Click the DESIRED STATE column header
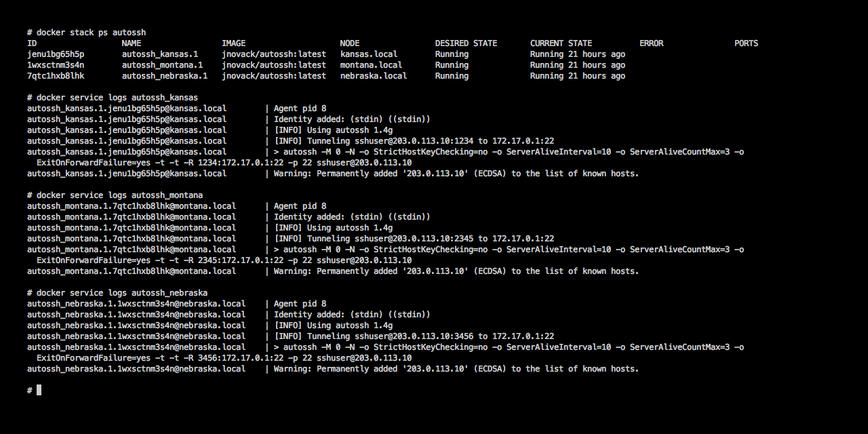 [466, 43]
